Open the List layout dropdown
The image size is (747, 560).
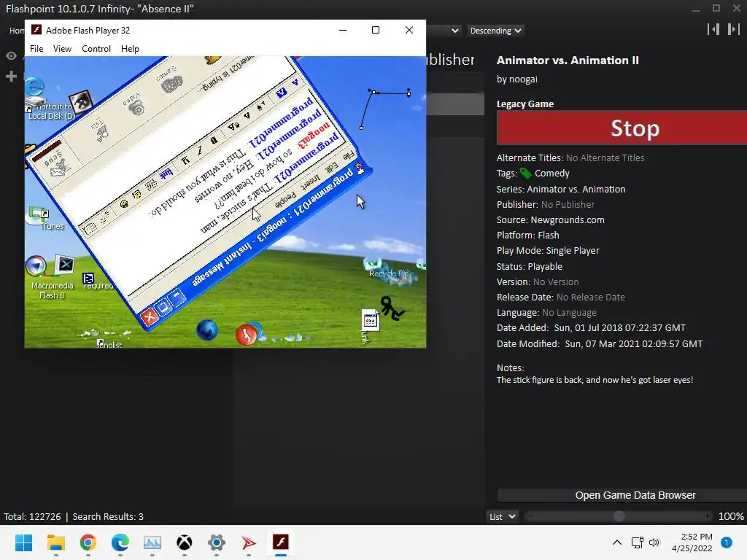tap(502, 517)
